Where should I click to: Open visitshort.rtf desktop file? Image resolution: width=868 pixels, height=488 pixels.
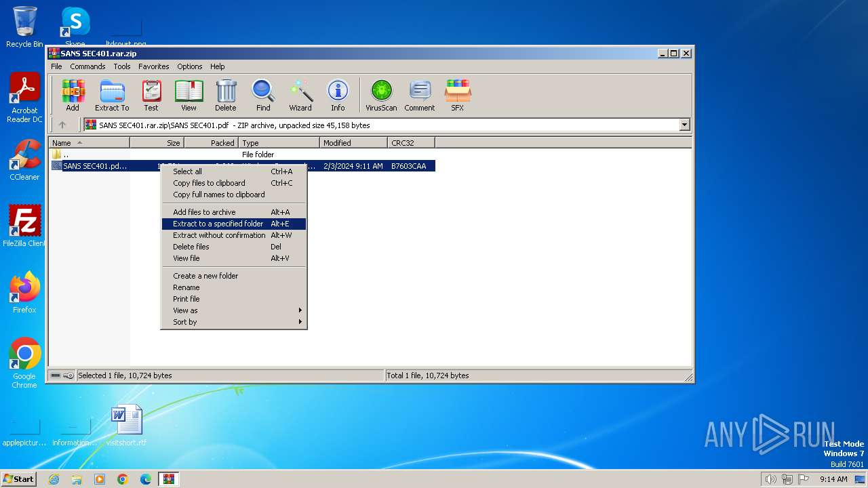(x=127, y=426)
